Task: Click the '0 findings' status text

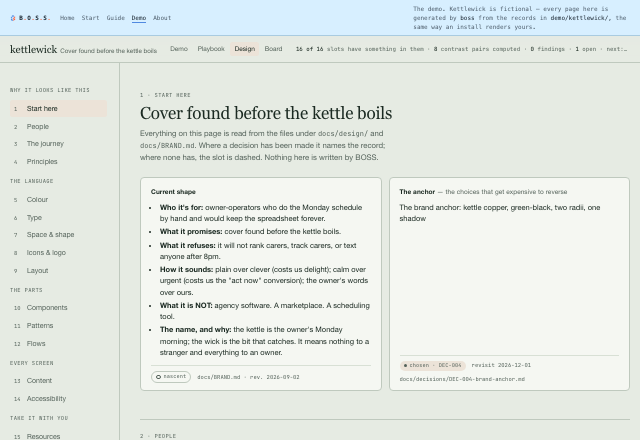Action: (548, 49)
